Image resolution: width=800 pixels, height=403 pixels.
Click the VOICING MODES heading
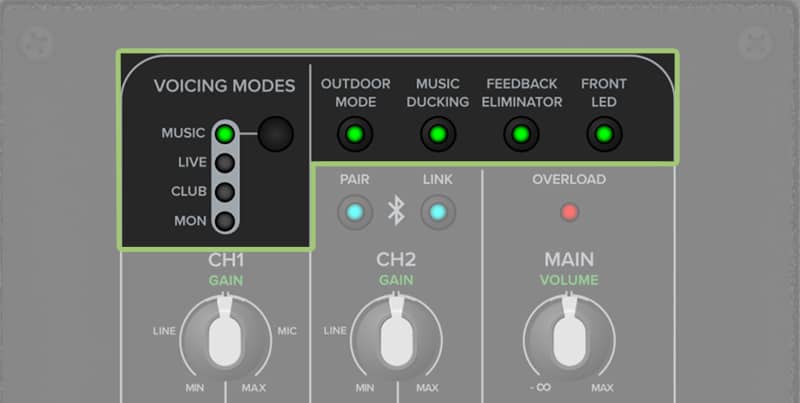[x=224, y=86]
